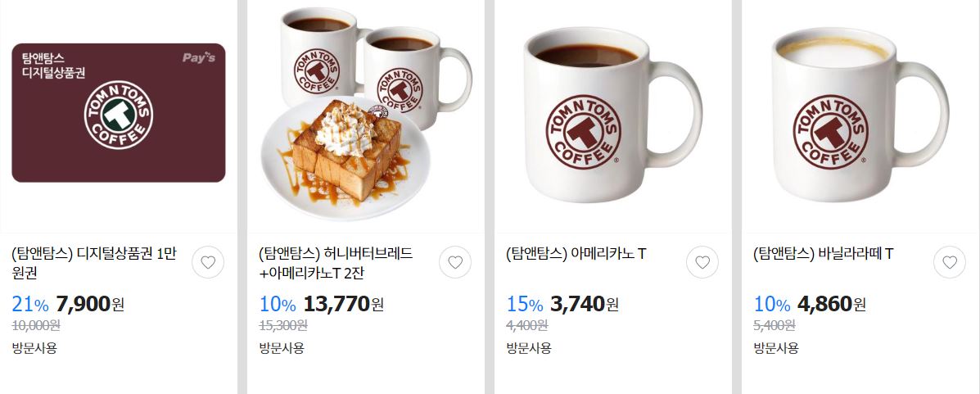Screen dimensions: 980x394
Task: Select the 방문사용 label under vanilla latte
Action: point(775,348)
